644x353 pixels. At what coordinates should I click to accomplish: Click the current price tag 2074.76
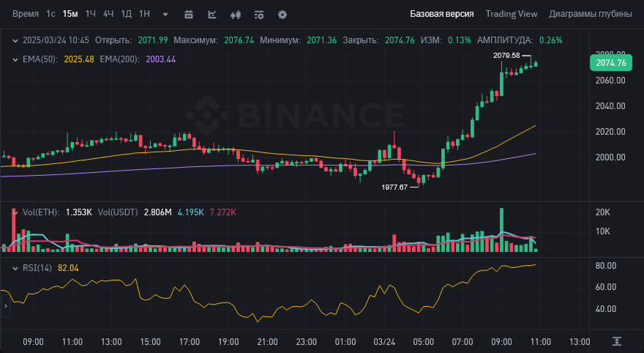611,63
